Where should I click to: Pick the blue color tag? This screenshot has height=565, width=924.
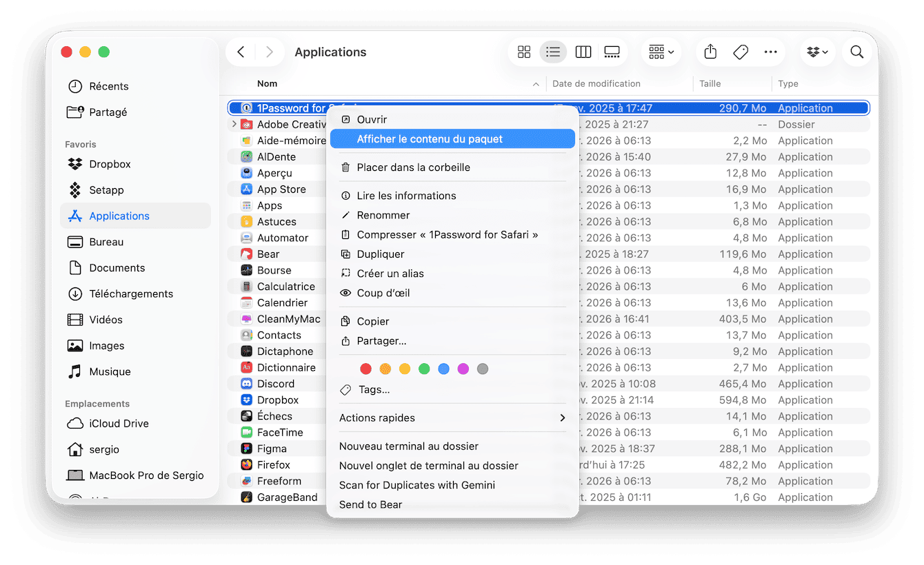(x=443, y=369)
